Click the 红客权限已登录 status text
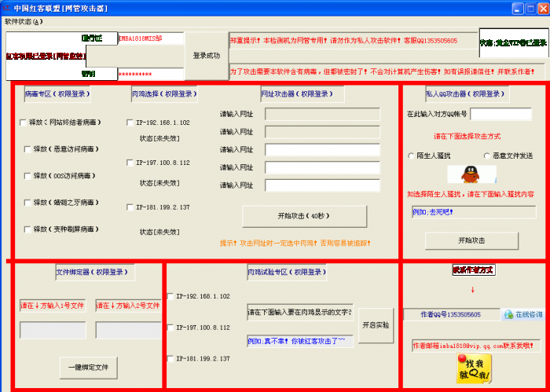The image size is (550, 392). [46, 56]
